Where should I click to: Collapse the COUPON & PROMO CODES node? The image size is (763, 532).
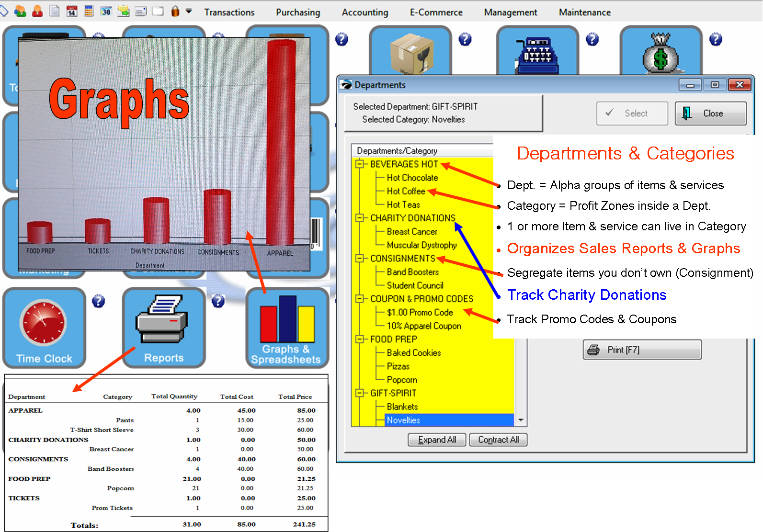pos(359,299)
